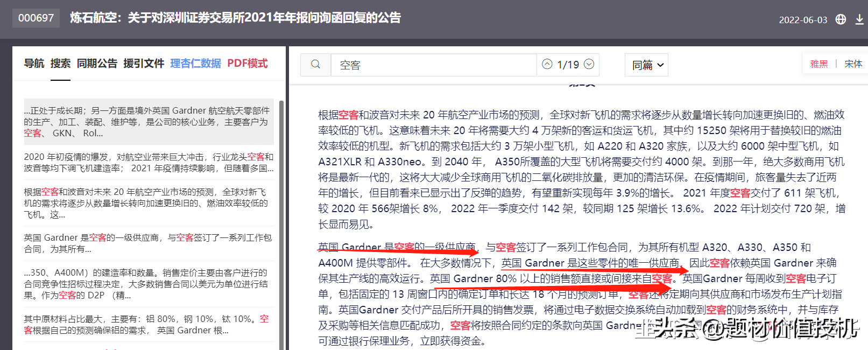The image size is (868, 350).
Task: Open search result starting with 其中原材料占比最大
Action: pyautogui.click(x=149, y=325)
